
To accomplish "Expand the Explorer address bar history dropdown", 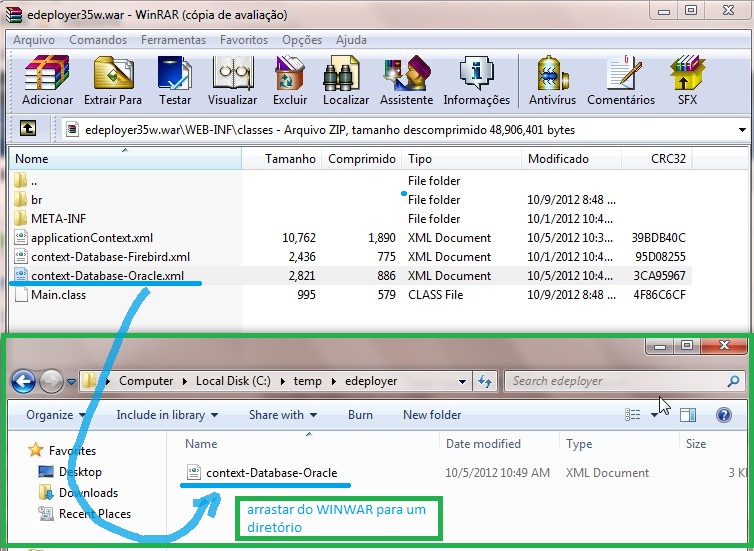I will click(x=462, y=382).
